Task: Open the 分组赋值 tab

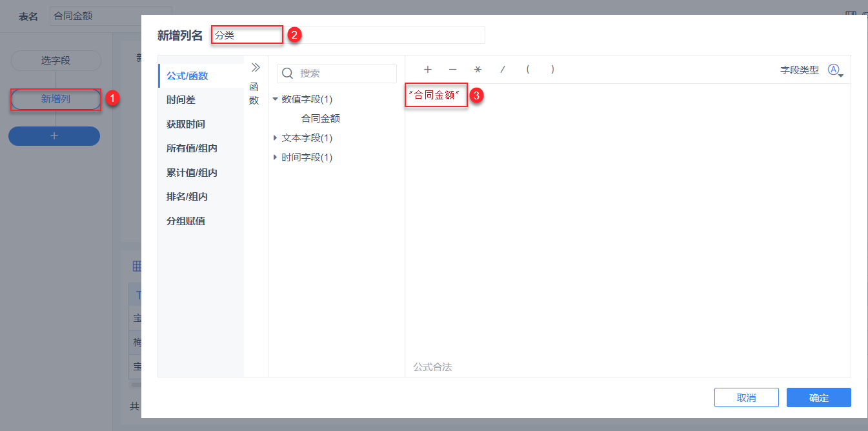Action: tap(201, 221)
